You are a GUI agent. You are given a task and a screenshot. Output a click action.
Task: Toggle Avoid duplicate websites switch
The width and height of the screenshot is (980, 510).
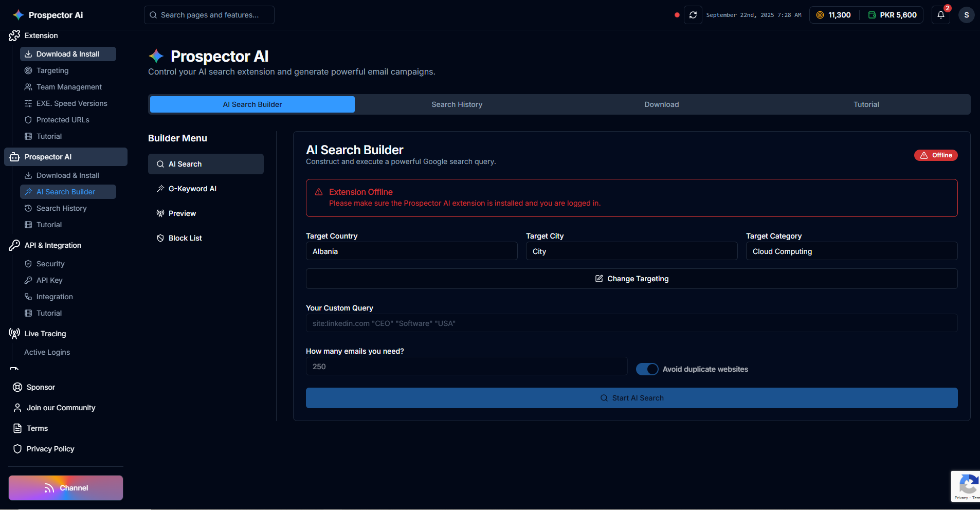647,369
